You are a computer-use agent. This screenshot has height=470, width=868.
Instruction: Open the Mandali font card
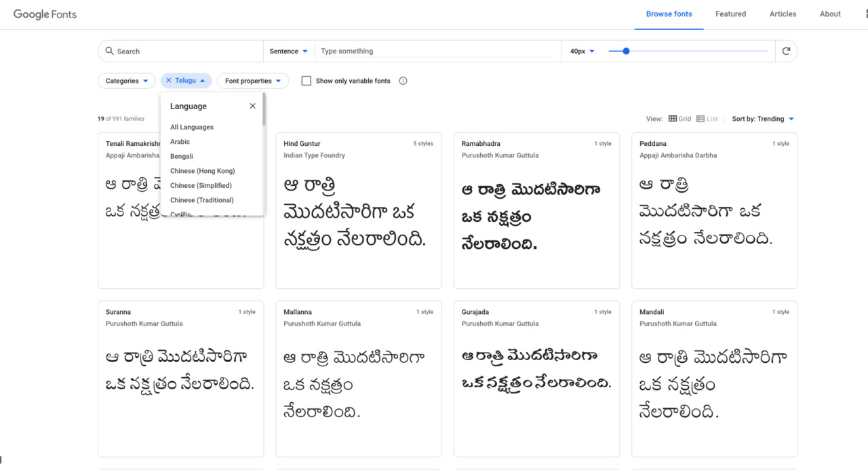[714, 378]
